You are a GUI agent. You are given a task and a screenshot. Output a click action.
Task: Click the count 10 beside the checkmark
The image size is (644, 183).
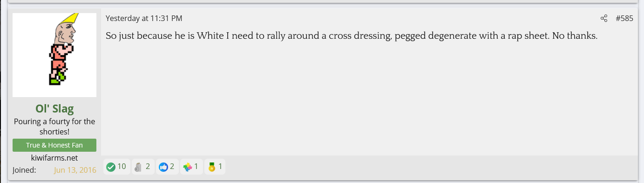tap(122, 166)
